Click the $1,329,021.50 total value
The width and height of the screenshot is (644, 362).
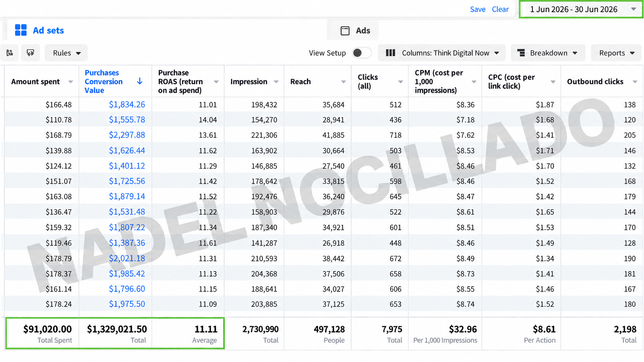point(117,329)
